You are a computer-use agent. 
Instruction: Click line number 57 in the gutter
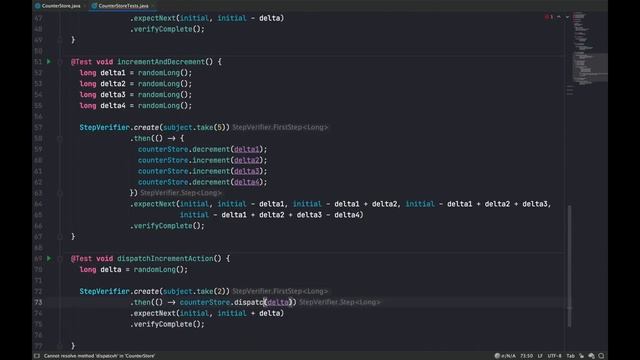pyautogui.click(x=38, y=128)
